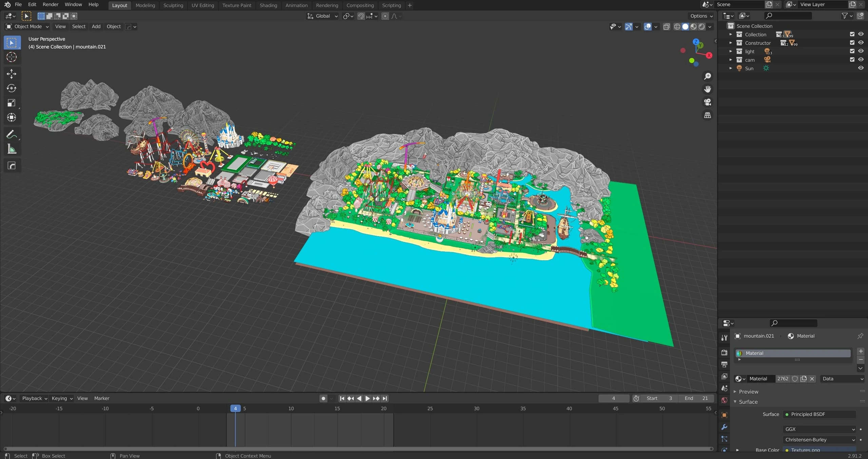
Task: Activate the Annotate tool
Action: tap(12, 135)
